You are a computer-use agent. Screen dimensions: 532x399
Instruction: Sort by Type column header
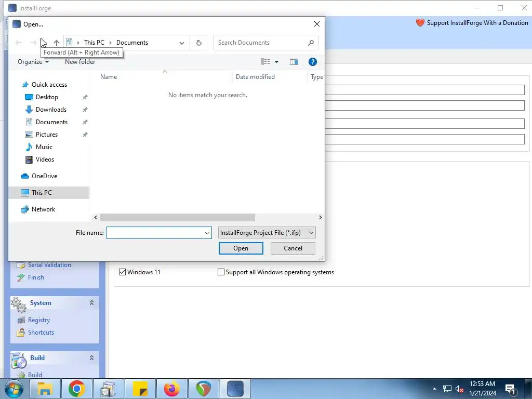(316, 77)
